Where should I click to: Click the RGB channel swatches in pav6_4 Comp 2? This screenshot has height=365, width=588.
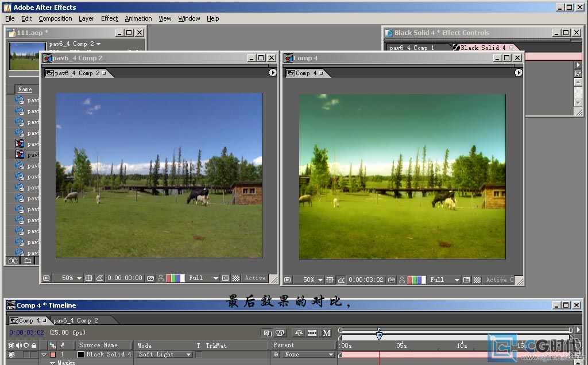point(176,278)
